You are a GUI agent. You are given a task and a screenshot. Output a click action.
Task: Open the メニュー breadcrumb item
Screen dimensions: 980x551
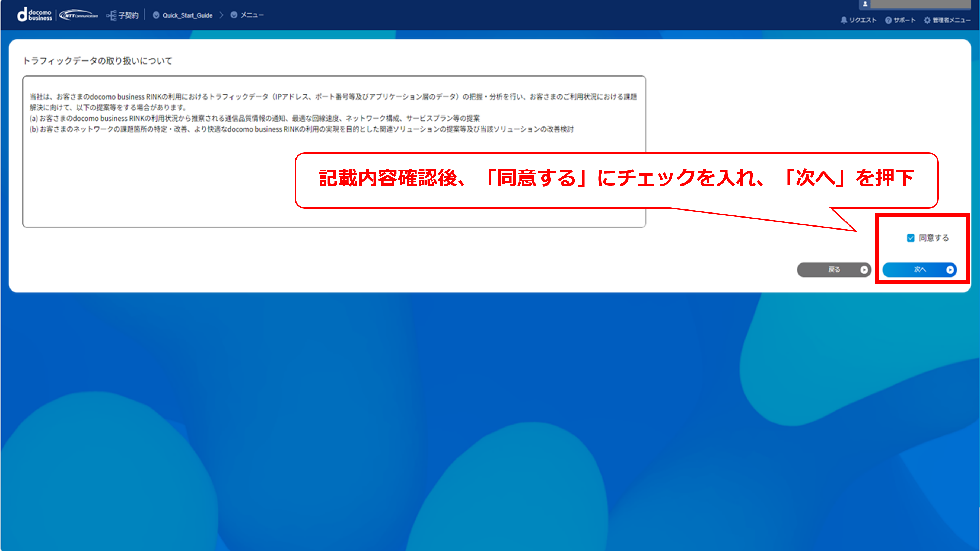247,15
